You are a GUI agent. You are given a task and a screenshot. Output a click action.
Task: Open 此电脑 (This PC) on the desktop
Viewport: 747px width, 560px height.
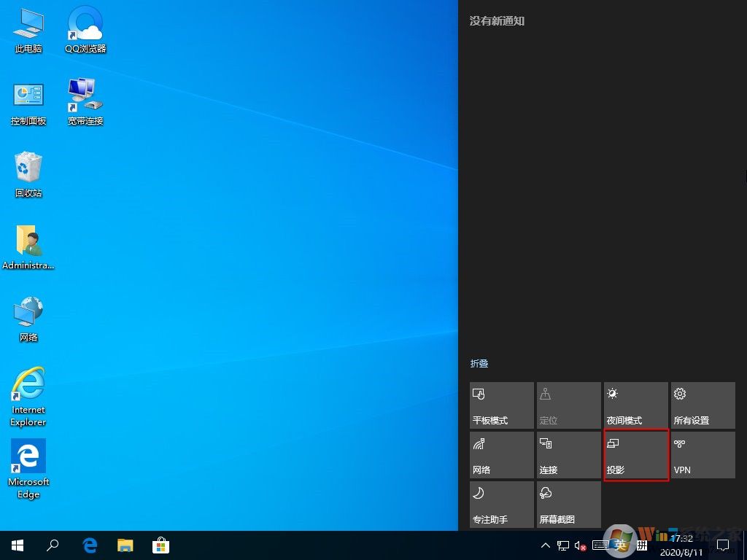[x=28, y=29]
